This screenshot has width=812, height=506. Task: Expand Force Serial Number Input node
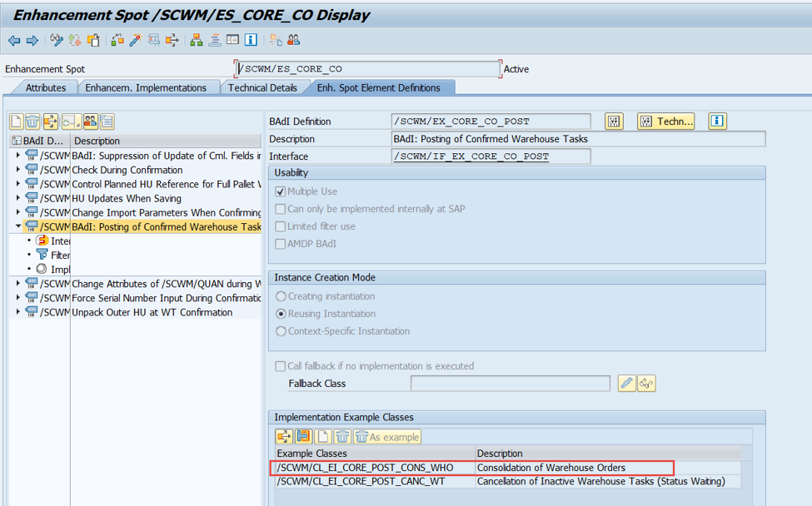click(17, 297)
